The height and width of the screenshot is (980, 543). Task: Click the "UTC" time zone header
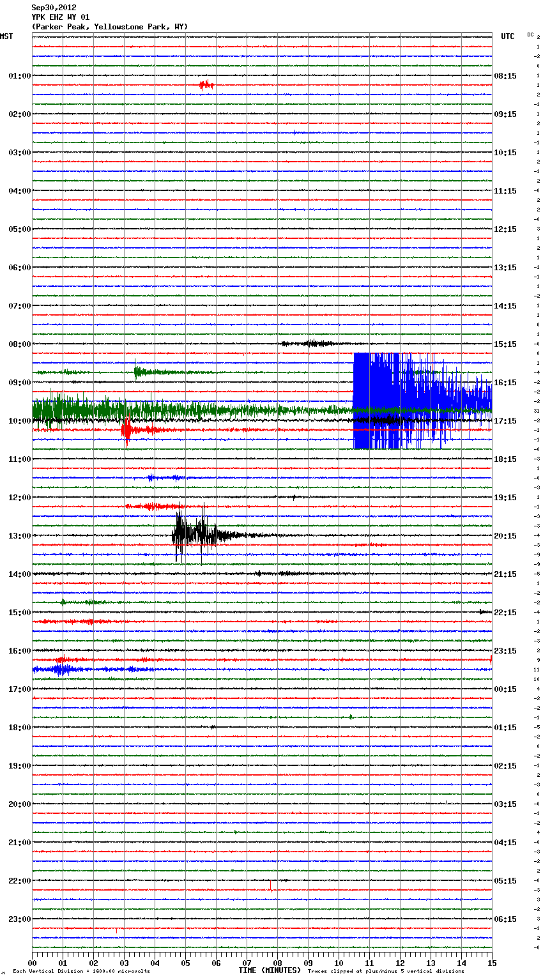point(507,36)
